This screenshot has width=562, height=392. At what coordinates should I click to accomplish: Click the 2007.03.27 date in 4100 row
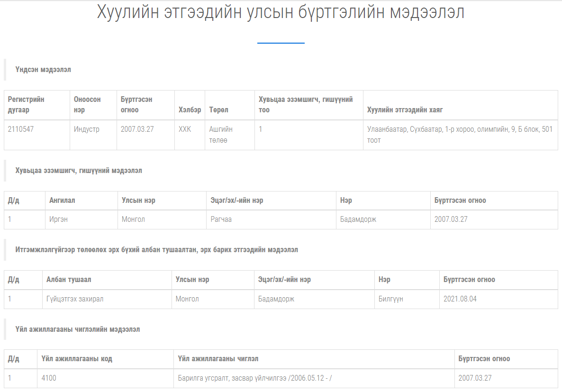(x=475, y=378)
